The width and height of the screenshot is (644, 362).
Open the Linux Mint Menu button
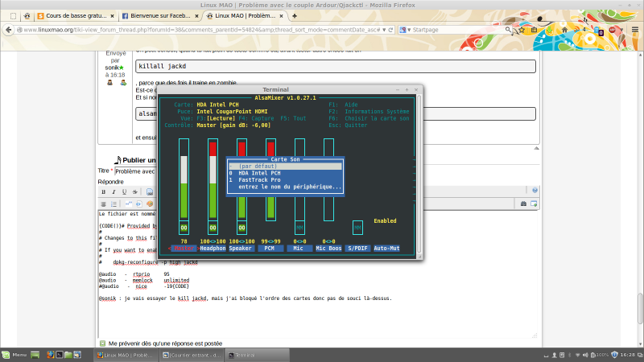click(x=14, y=355)
